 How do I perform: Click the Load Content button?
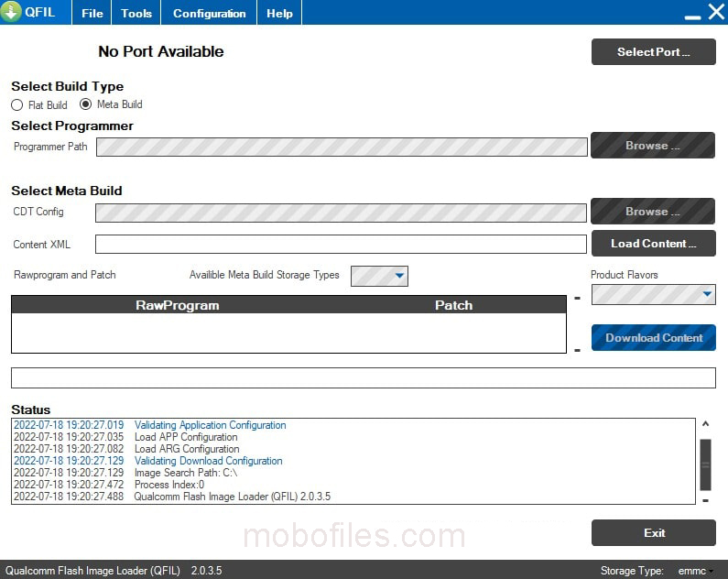coord(653,244)
